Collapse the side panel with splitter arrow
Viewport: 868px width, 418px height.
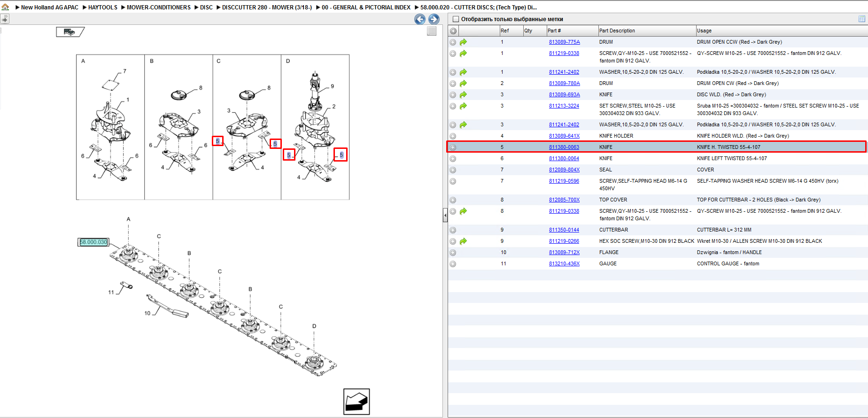click(x=445, y=216)
